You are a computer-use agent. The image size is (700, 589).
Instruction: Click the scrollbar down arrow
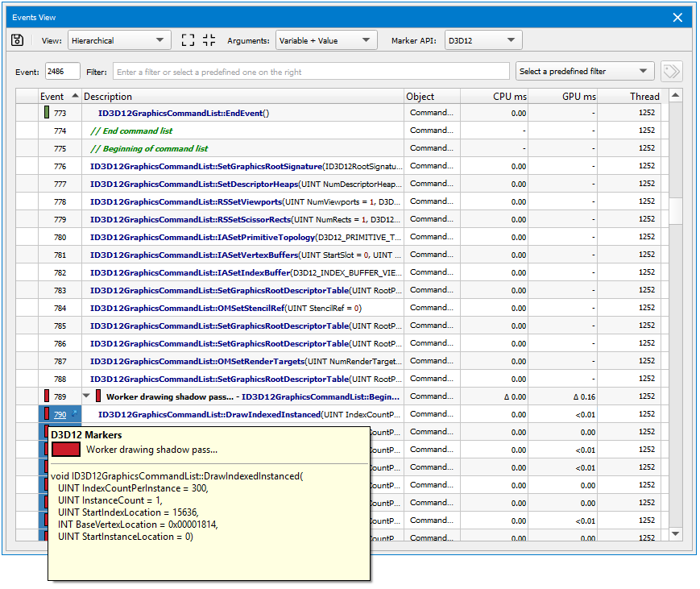point(676,533)
